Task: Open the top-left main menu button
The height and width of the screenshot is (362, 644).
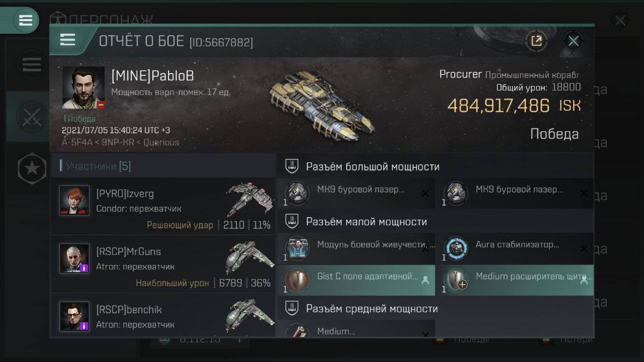Action: pyautogui.click(x=26, y=20)
